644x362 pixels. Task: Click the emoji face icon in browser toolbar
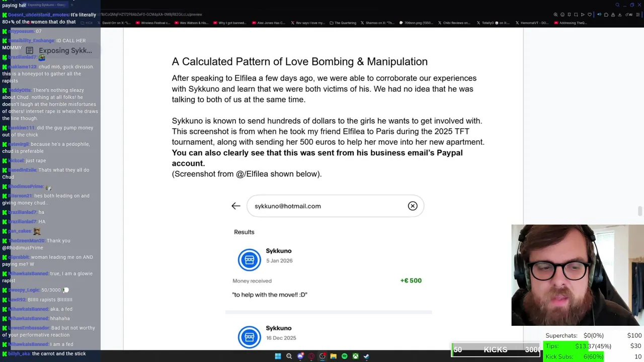click(562, 15)
